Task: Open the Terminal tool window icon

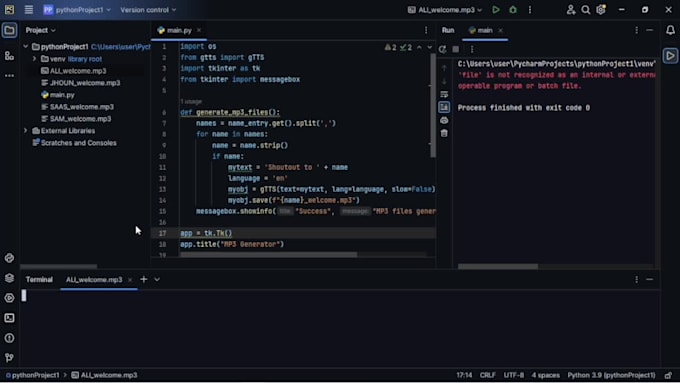Action: (x=9, y=318)
